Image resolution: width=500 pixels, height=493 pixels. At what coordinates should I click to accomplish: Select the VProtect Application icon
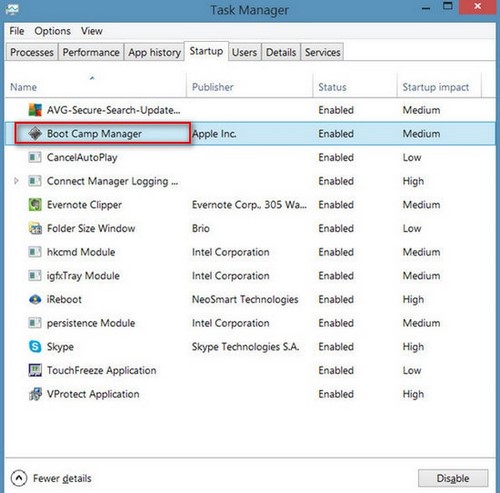pyautogui.click(x=35, y=394)
